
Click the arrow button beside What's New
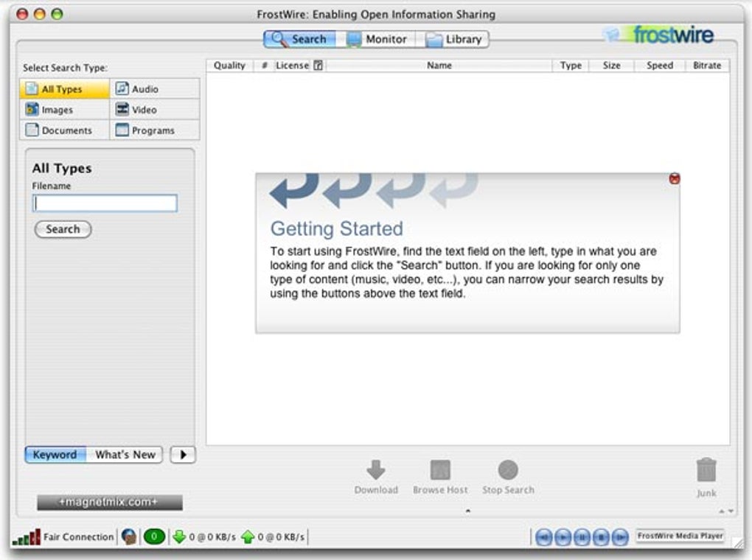183,455
